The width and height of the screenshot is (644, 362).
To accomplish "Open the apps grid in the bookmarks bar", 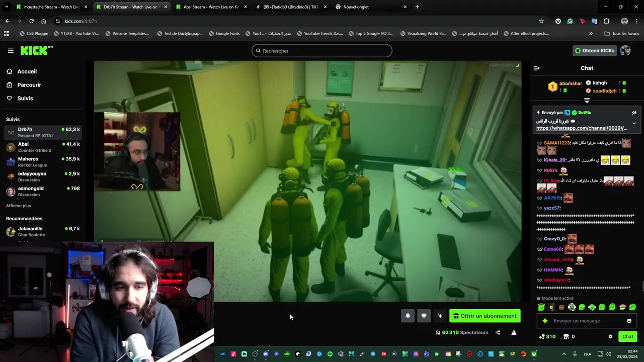I will (7, 34).
